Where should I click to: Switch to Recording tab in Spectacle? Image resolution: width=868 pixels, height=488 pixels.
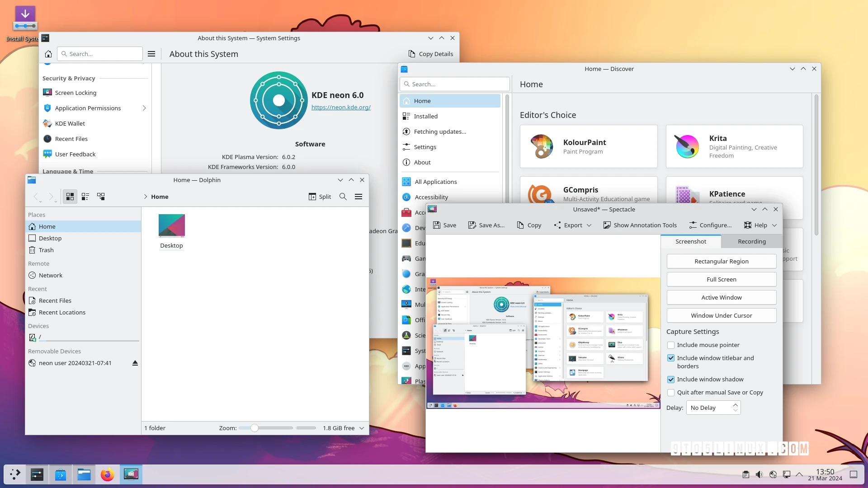click(751, 241)
